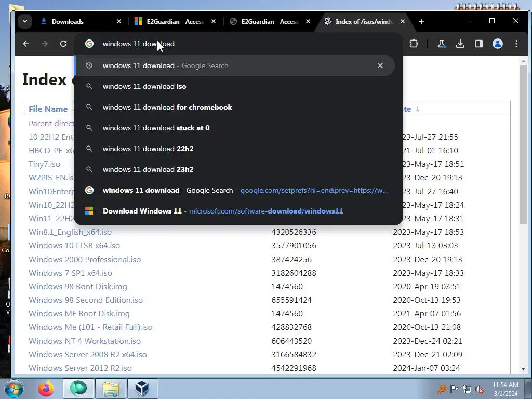Switch to first E2Guardian Access tab
The width and height of the screenshot is (532, 399).
(175, 21)
